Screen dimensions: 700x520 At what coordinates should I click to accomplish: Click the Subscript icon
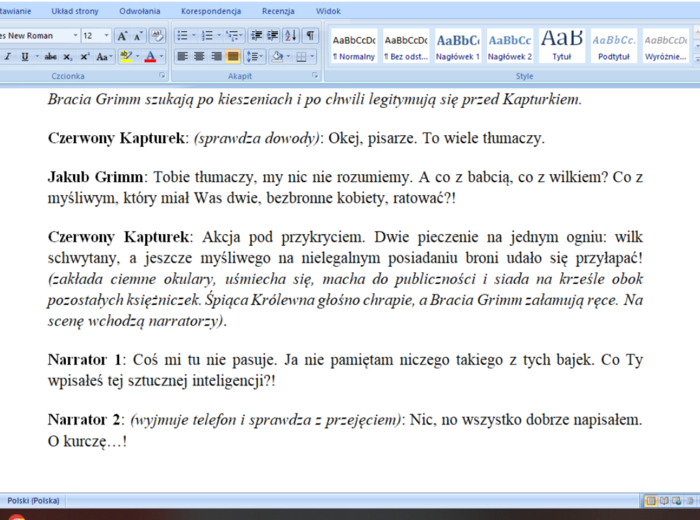click(x=68, y=57)
